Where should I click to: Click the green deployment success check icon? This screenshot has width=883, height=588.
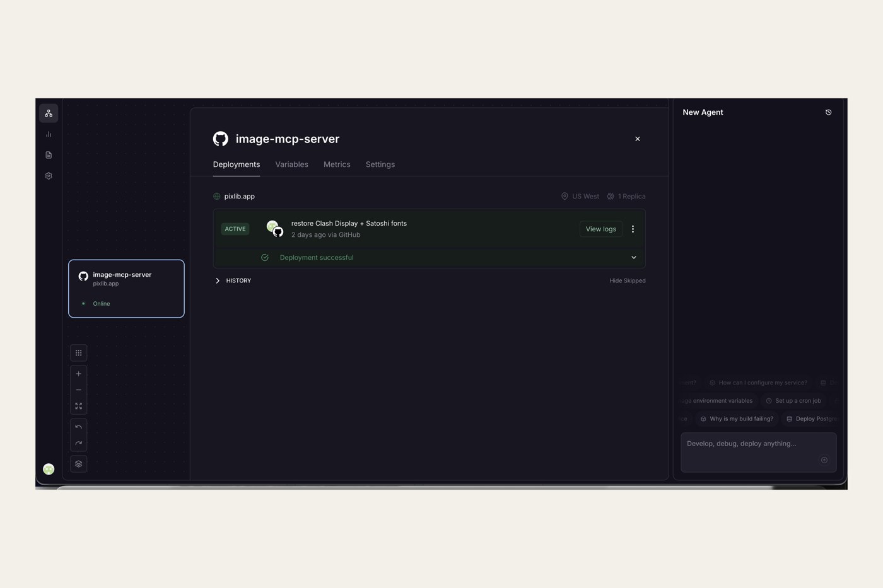[265, 258]
